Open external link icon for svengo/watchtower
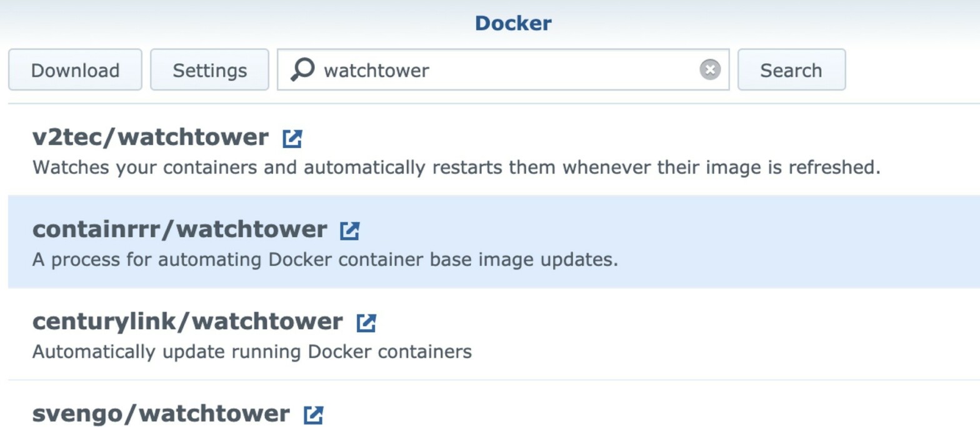980x427 pixels. point(313,414)
